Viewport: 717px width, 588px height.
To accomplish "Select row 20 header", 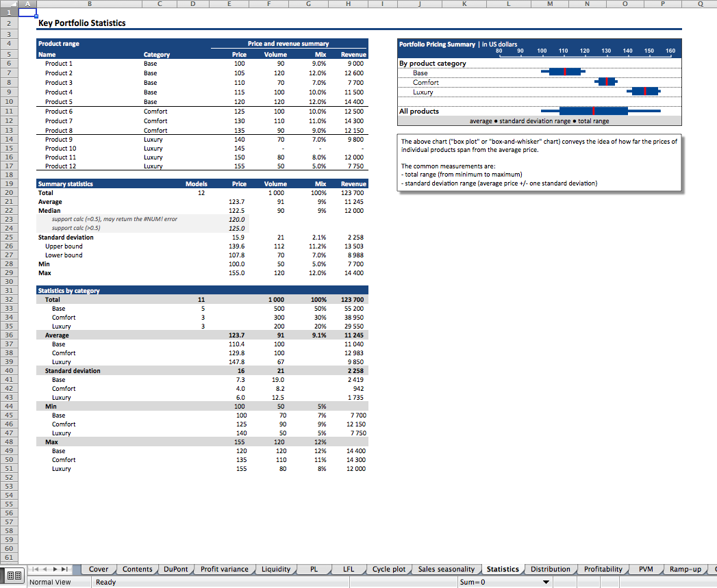I will [x=9, y=192].
